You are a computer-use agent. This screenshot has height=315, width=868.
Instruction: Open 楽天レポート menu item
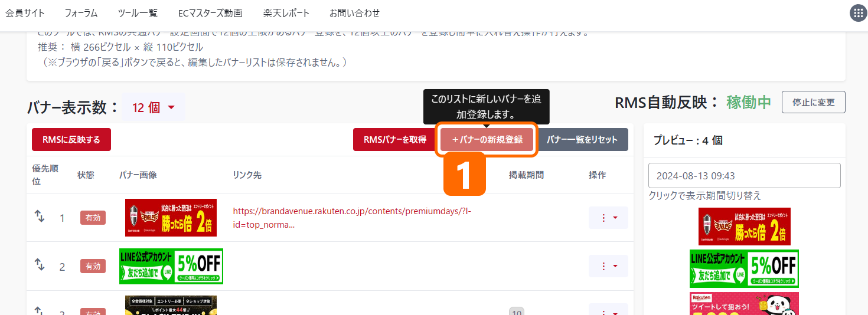pyautogui.click(x=286, y=13)
